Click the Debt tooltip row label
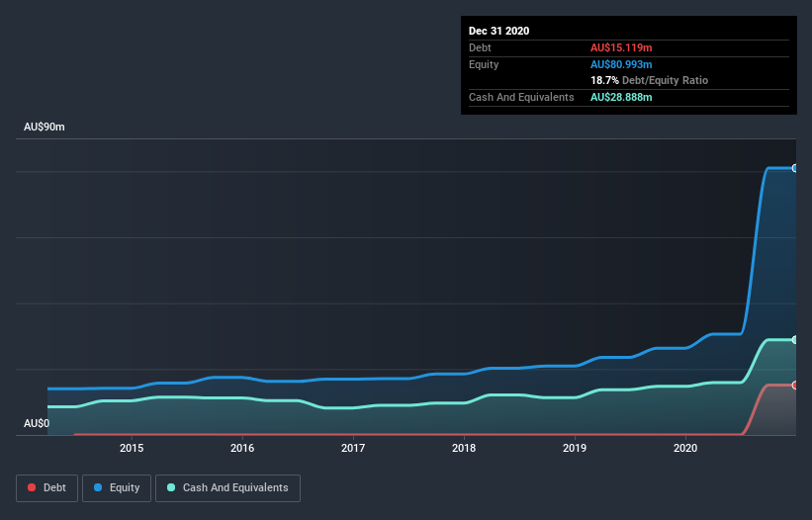Viewport: 812px width, 520px height. (480, 47)
